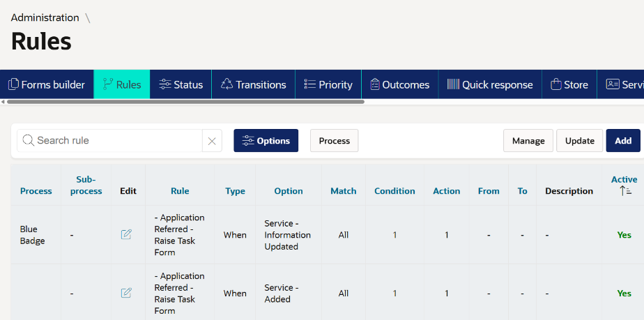Click the Manage button
The image size is (644, 320).
528,141
